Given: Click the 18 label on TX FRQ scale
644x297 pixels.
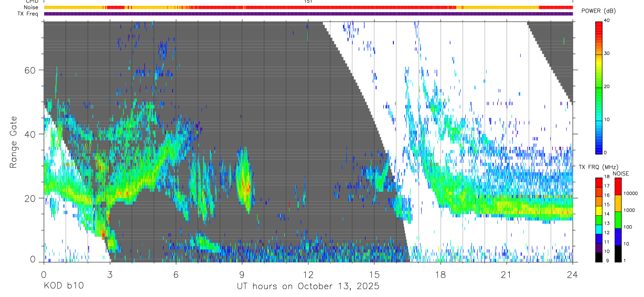Looking at the screenshot, I should 607,177.
